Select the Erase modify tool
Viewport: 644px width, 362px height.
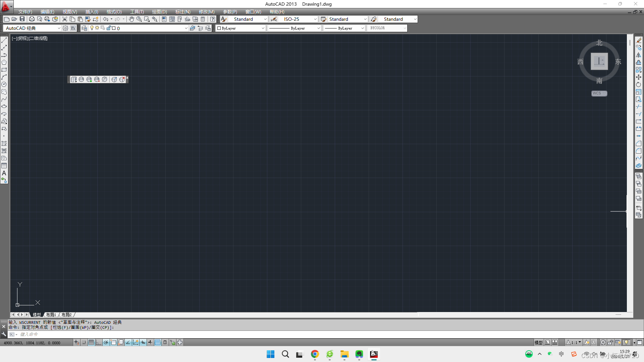639,40
